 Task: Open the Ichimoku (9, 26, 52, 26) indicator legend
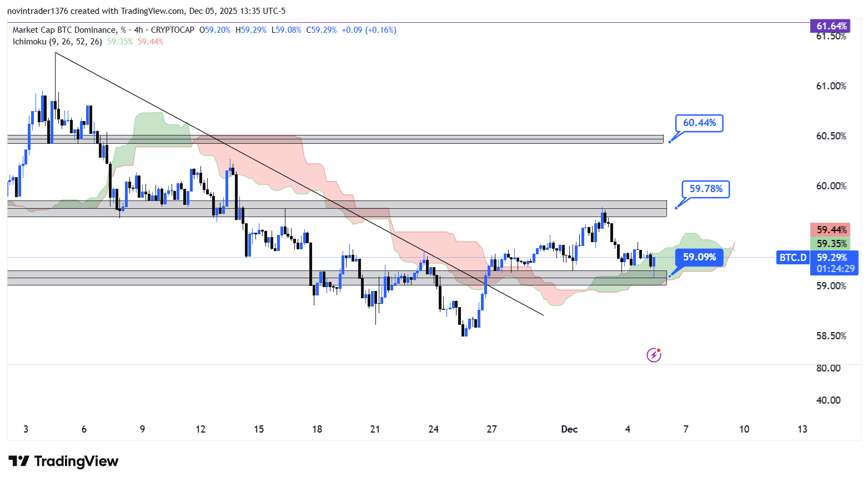(57, 42)
